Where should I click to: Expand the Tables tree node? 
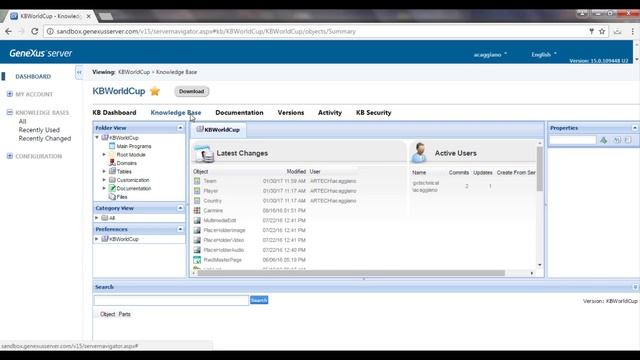pyautogui.click(x=104, y=171)
